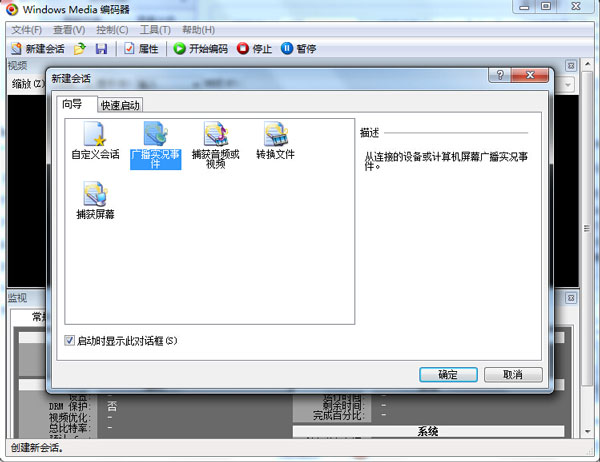The height and width of the screenshot is (462, 600).
Task: Click 新建会话 in the toolbar
Action: tap(39, 48)
